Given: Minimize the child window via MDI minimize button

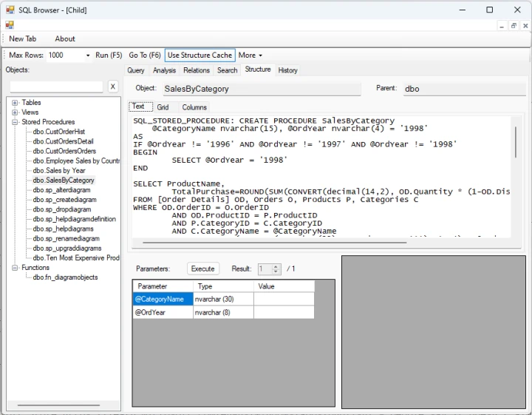Looking at the screenshot, I should (502, 26).
